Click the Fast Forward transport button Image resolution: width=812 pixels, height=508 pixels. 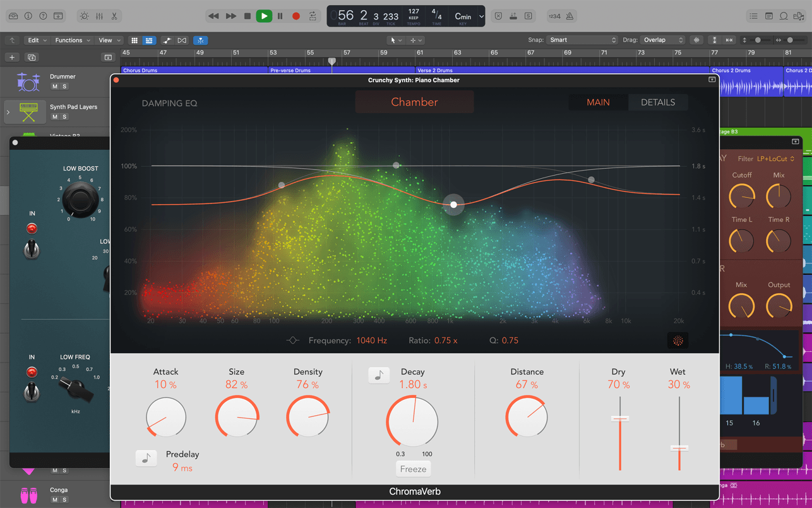pos(231,16)
